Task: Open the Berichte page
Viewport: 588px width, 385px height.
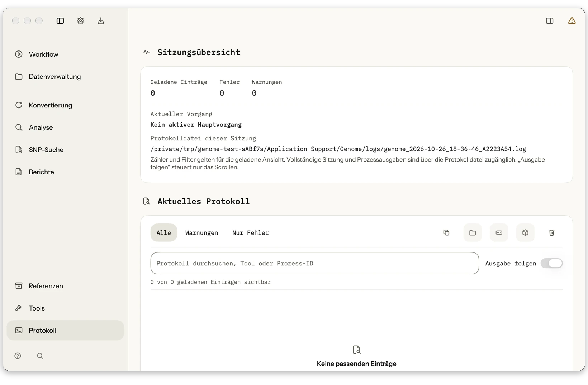Action: (x=65, y=172)
